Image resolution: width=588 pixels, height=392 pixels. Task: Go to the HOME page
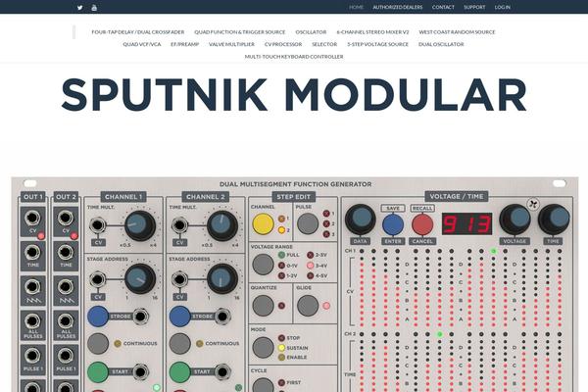[x=356, y=7]
